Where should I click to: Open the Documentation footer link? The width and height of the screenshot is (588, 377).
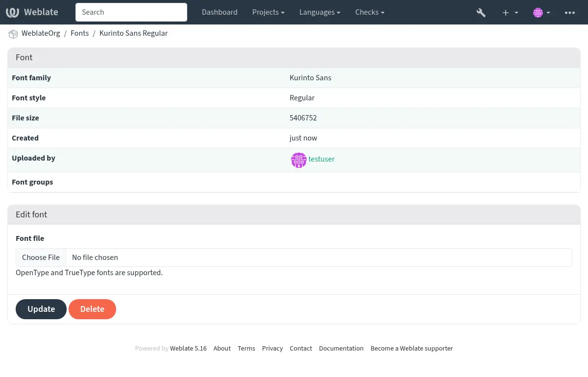341,349
